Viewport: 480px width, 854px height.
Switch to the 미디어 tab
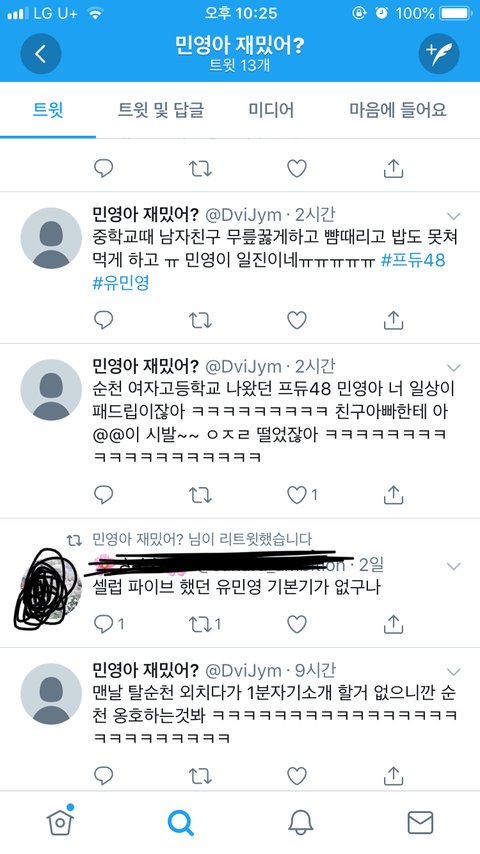(x=271, y=109)
